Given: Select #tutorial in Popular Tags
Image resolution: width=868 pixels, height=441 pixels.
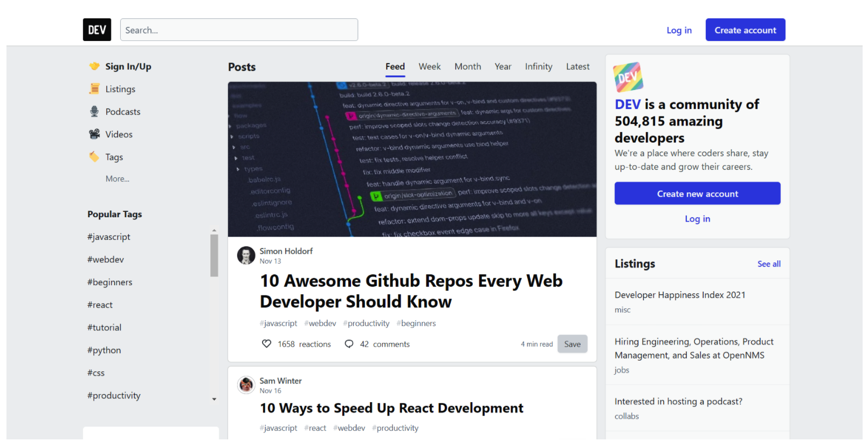Looking at the screenshot, I should (x=105, y=328).
